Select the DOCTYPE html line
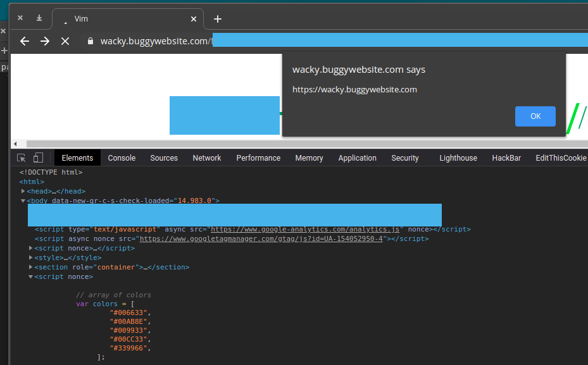Viewport: 588px width, 365px height. pyautogui.click(x=51, y=172)
